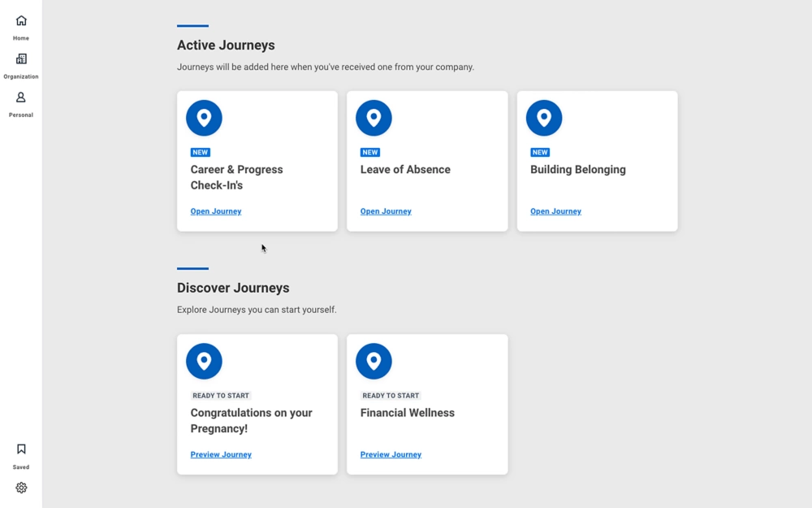Open the Saved bookmark icon
812x508 pixels.
(21, 449)
